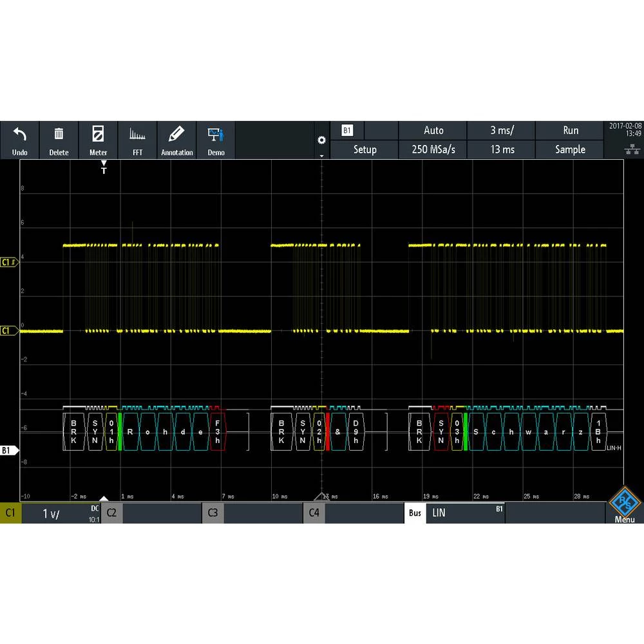This screenshot has width=644, height=644.
Task: Open the toolbar settings gear
Action: click(x=321, y=140)
